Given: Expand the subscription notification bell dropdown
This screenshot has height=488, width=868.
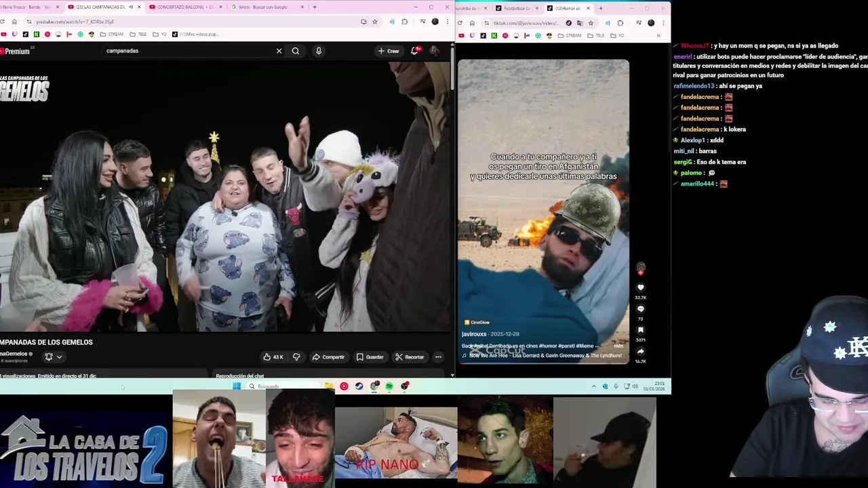Looking at the screenshot, I should (x=53, y=357).
